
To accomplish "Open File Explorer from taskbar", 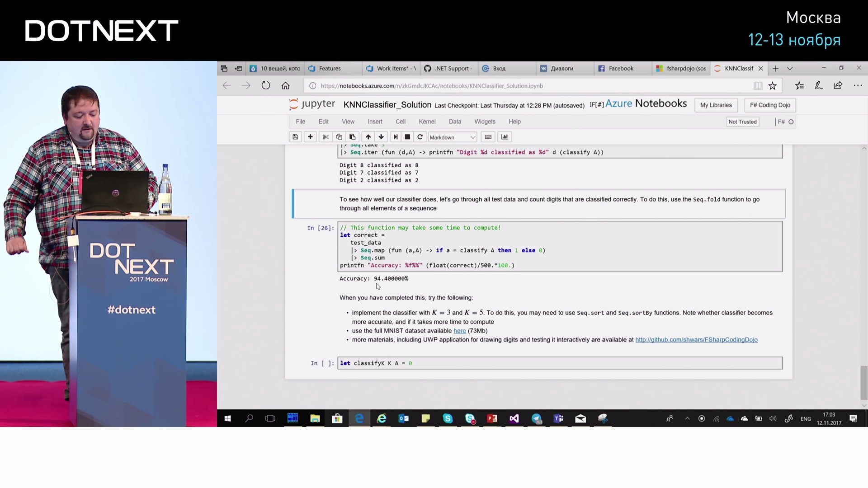I will coord(315,418).
